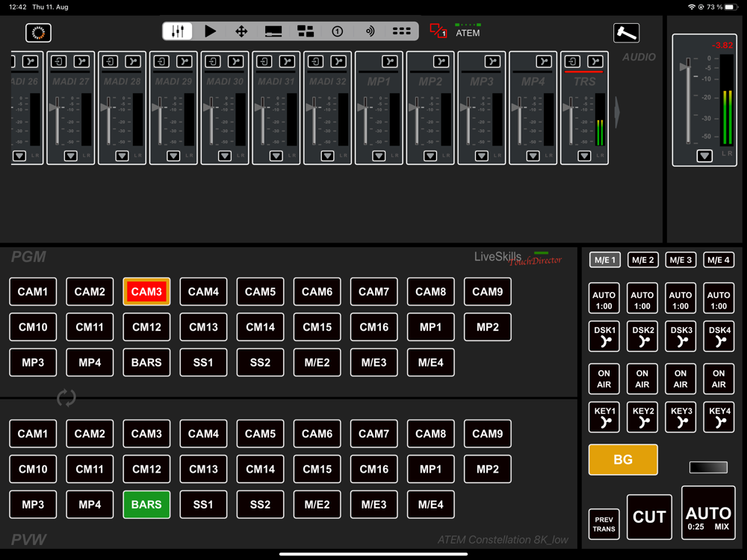Screen dimensions: 747x560
Task: Select M/E3 on the PVW bus
Action: tap(374, 504)
